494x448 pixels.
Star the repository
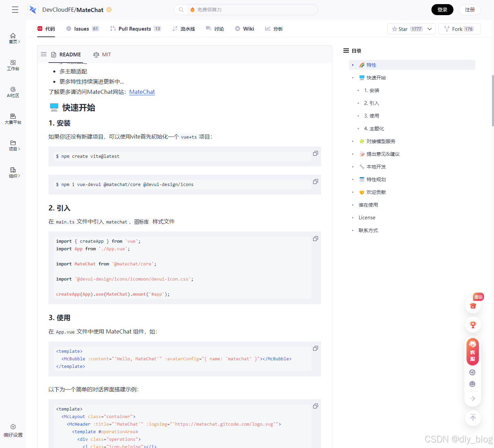point(407,29)
